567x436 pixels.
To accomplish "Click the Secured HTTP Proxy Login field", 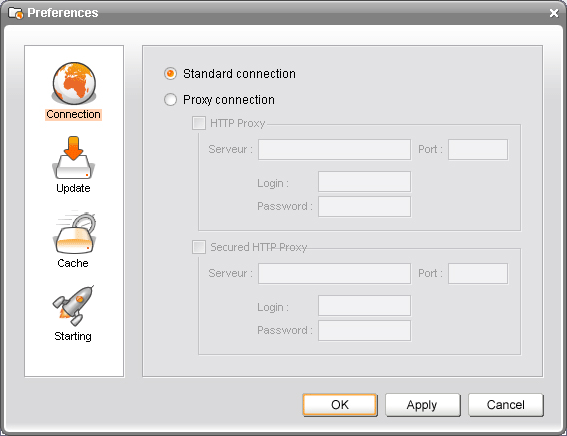I will click(x=364, y=305).
